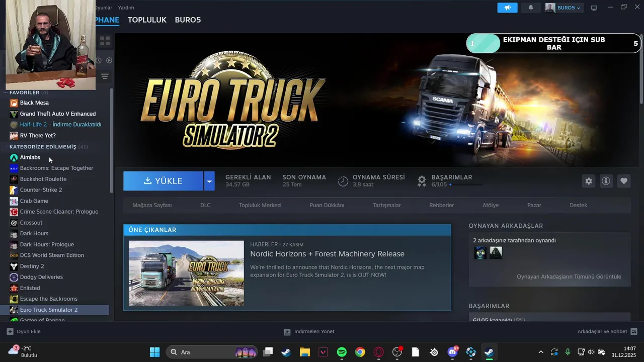Show hidden system tray icons chevron
644x362 pixels.
pos(541,352)
